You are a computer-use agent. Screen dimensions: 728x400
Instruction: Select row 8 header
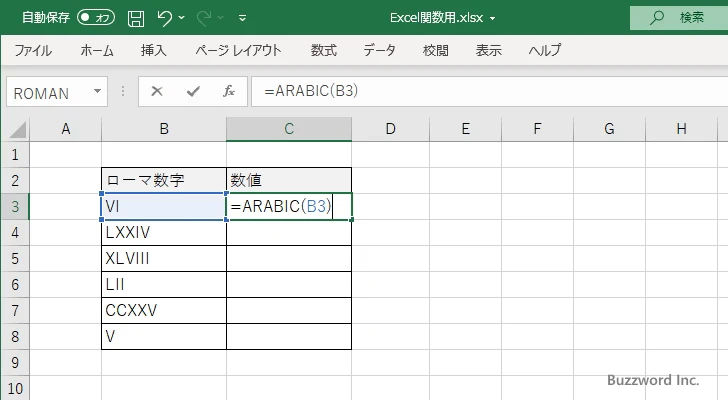(15, 336)
